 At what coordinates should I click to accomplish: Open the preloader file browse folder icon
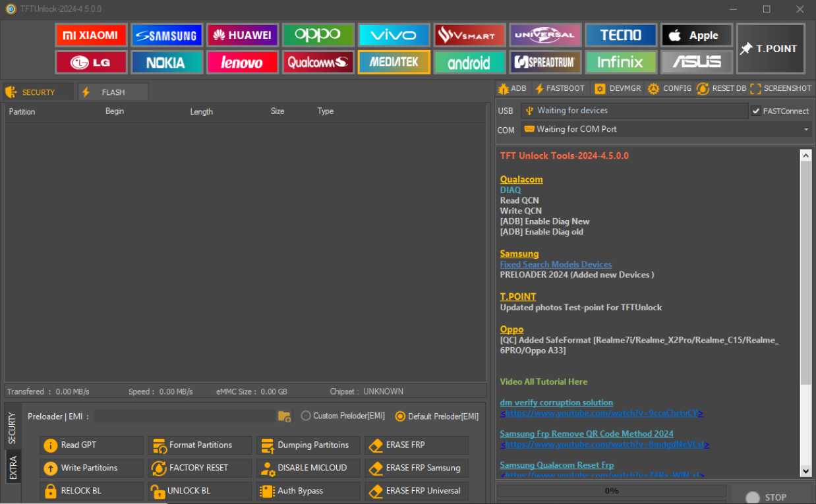pyautogui.click(x=284, y=416)
